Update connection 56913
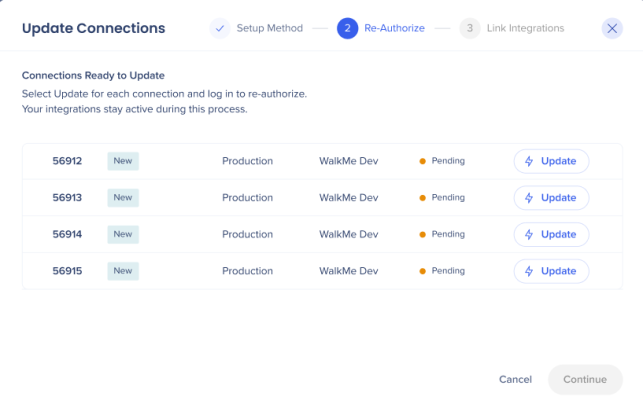 (551, 198)
